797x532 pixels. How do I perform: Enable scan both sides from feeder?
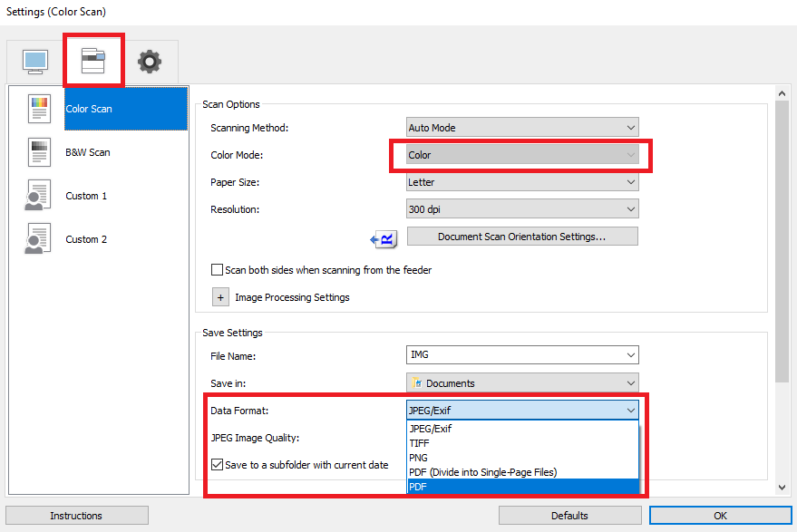tap(218, 270)
